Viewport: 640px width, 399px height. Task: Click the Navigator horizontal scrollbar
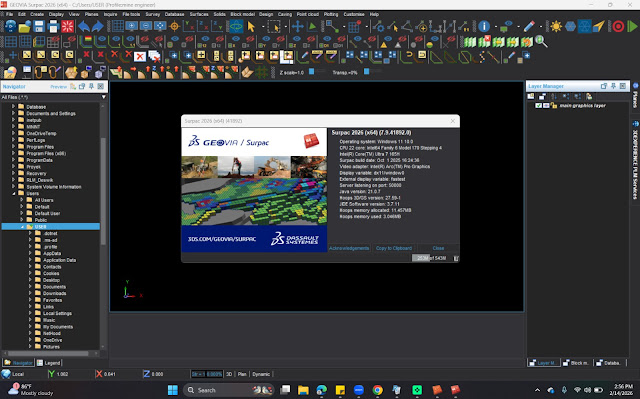[48, 353]
